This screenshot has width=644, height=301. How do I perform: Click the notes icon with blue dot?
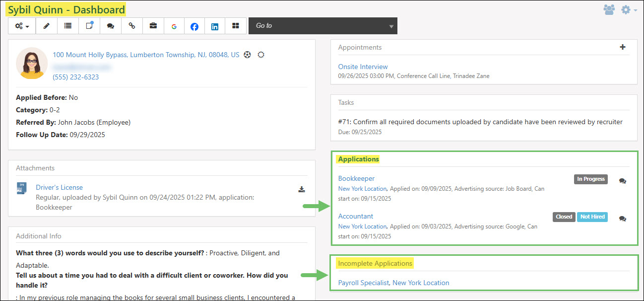(x=89, y=26)
